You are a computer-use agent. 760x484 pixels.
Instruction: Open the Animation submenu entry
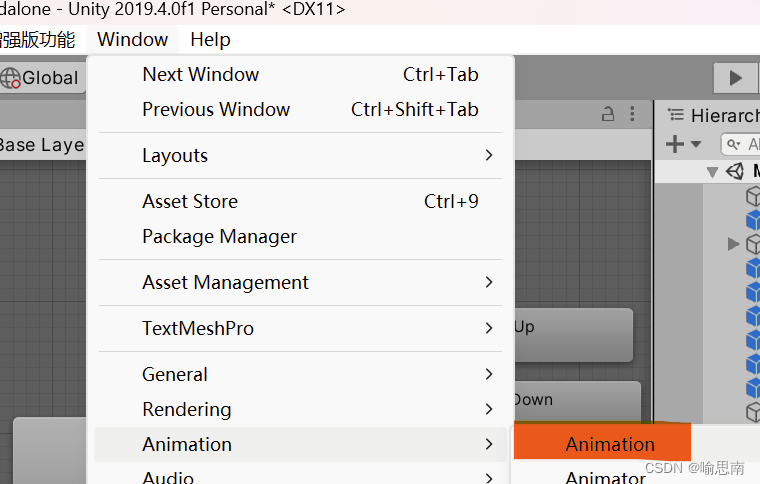pyautogui.click(x=300, y=444)
